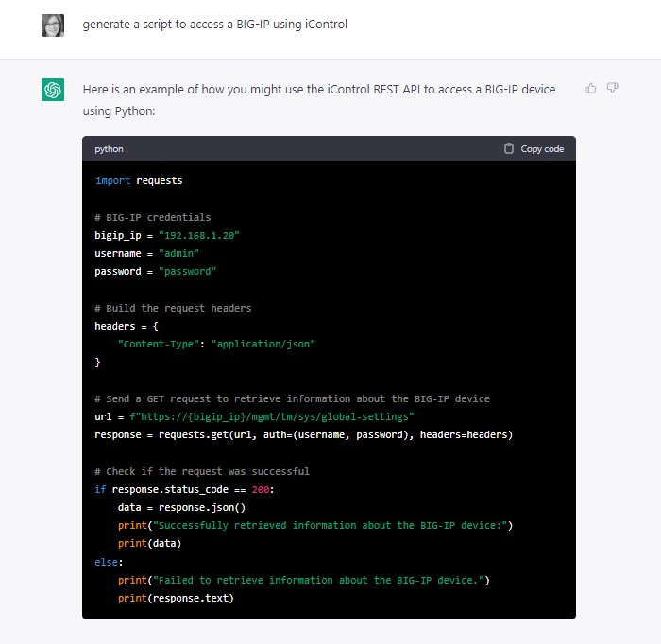Click the '# BIG-IP credentials' comment
This screenshot has width=661, height=644.
tap(153, 217)
